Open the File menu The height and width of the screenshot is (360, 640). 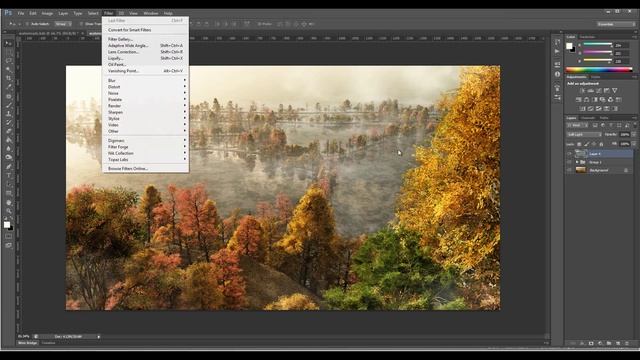coord(20,13)
